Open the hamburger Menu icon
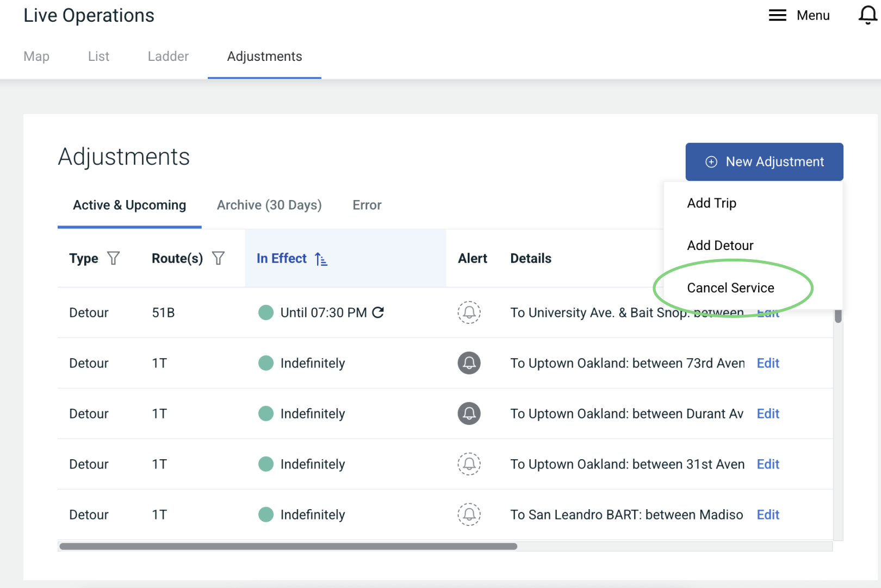This screenshot has height=588, width=881. (x=777, y=15)
